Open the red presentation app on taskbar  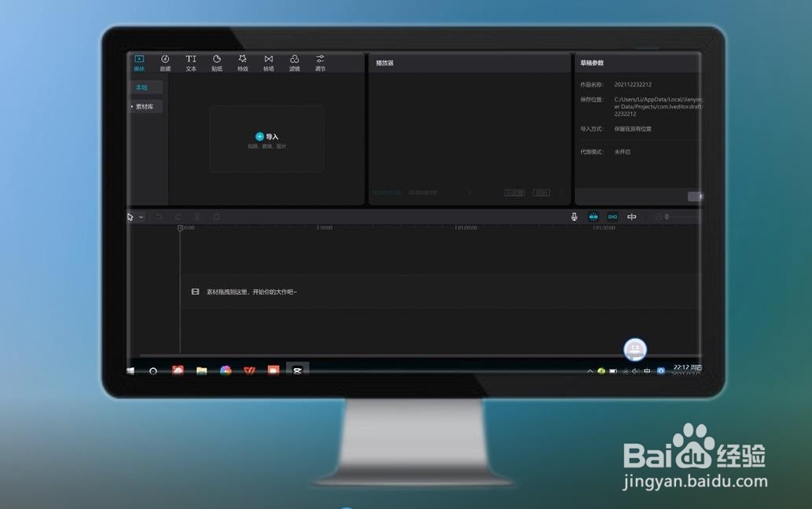coord(274,370)
